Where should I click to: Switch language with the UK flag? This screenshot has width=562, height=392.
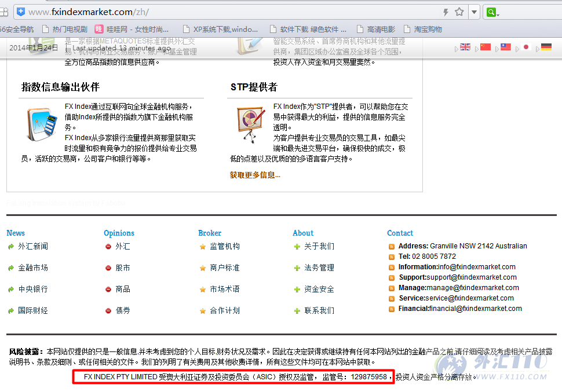pos(465,47)
